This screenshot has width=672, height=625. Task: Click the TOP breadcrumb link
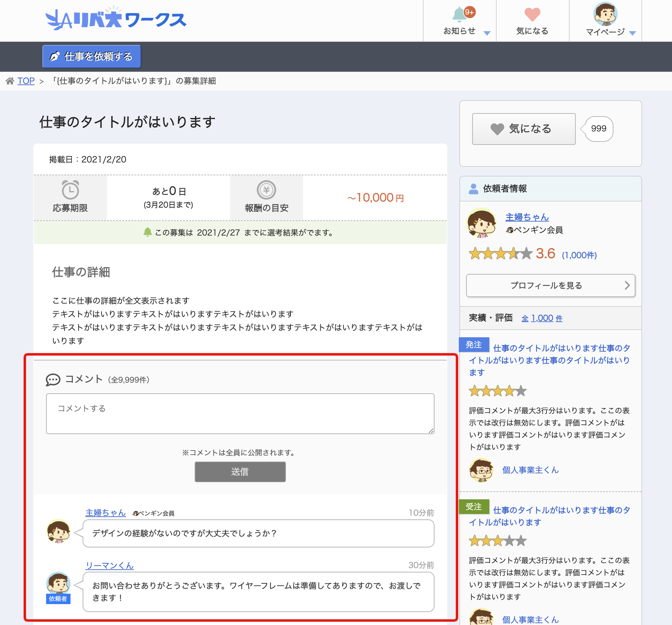26,81
